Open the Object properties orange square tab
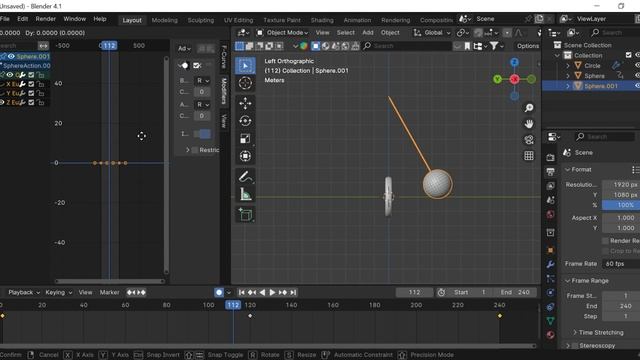 coord(550,250)
